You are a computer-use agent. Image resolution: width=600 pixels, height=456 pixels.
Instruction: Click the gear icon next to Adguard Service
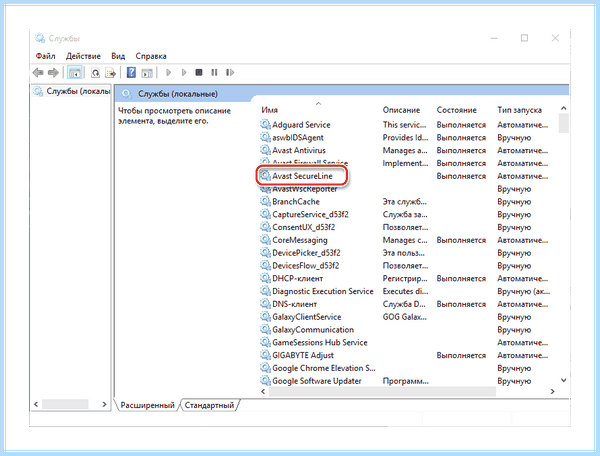point(265,124)
